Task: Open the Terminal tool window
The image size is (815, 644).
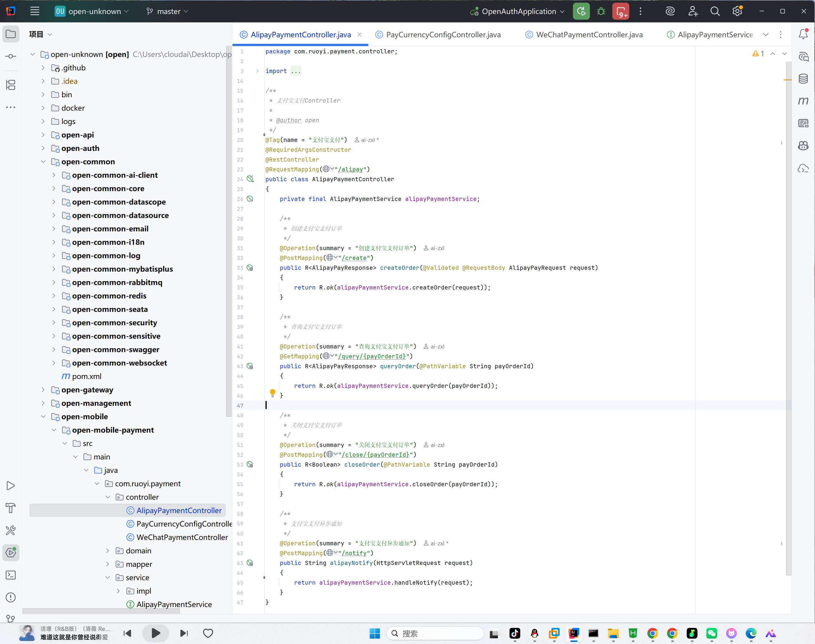Action: [11, 575]
